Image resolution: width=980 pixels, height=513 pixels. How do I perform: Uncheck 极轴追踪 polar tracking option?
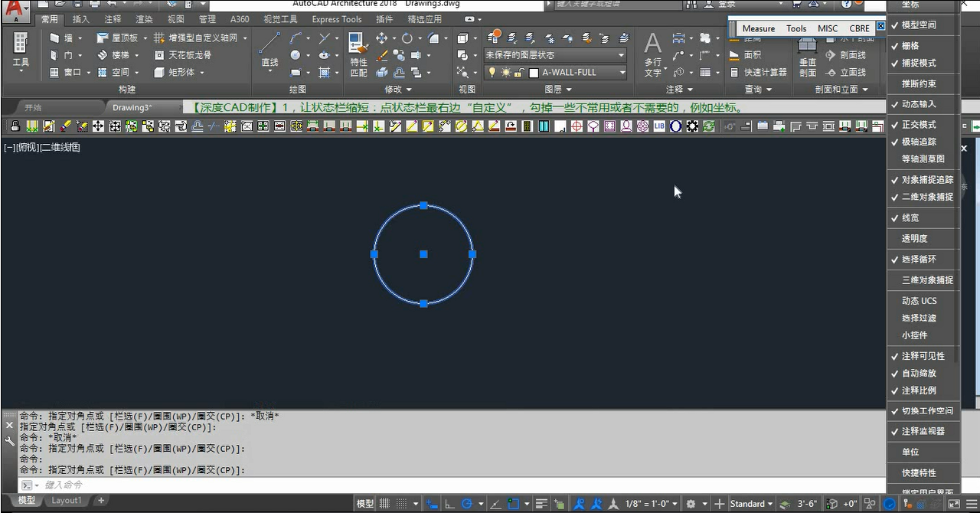point(923,142)
